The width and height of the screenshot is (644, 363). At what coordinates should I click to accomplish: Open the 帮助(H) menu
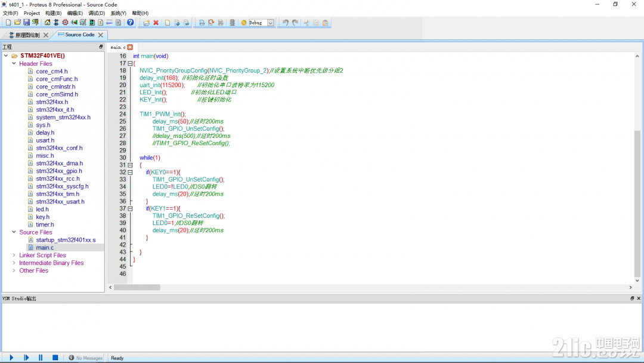pyautogui.click(x=140, y=13)
